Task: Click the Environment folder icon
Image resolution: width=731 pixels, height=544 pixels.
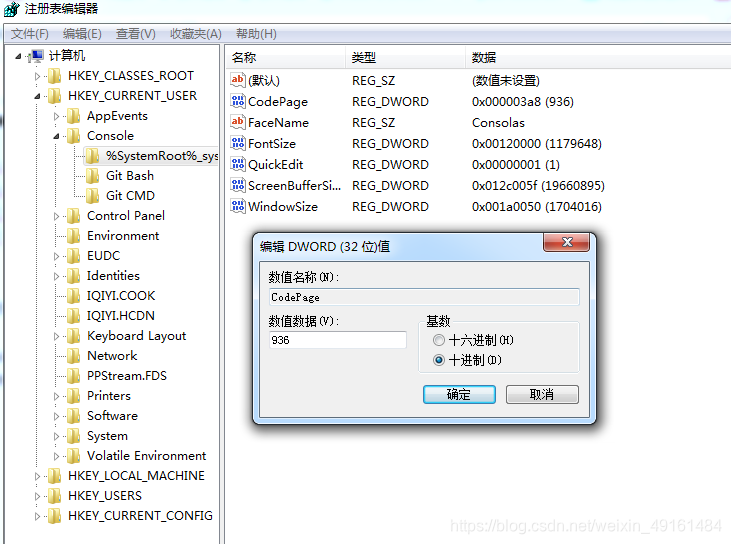Action: click(x=74, y=236)
